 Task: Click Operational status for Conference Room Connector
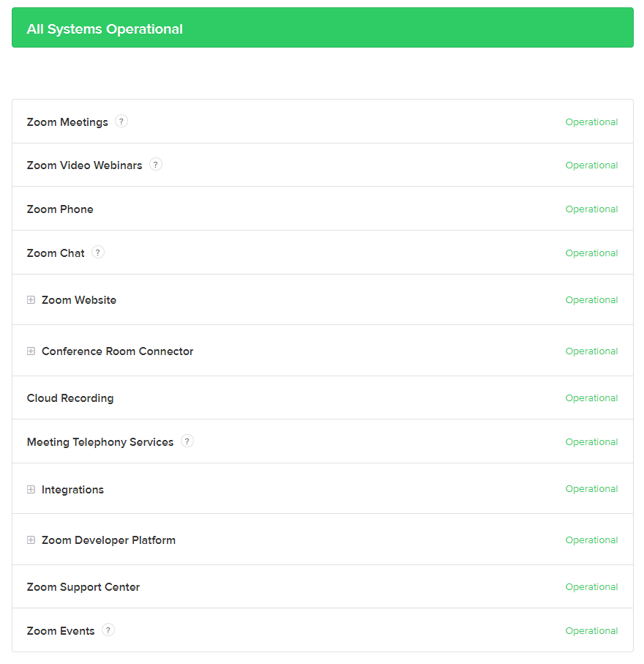click(x=591, y=351)
